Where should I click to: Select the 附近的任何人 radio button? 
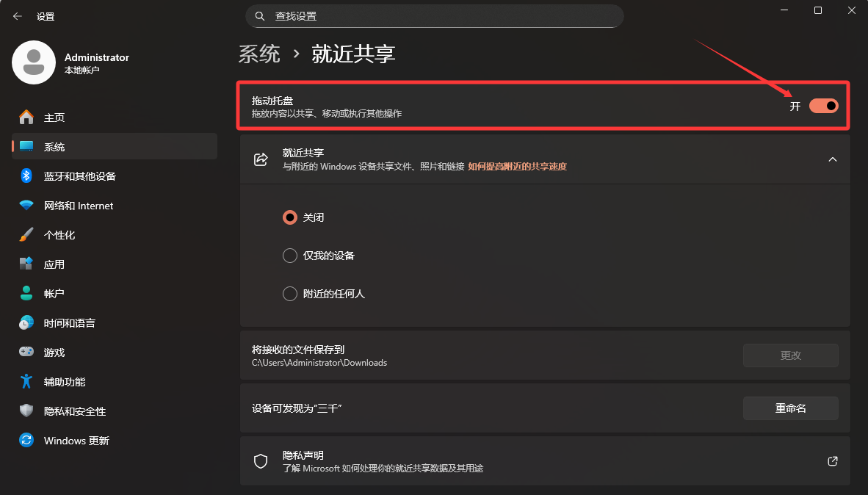point(290,294)
